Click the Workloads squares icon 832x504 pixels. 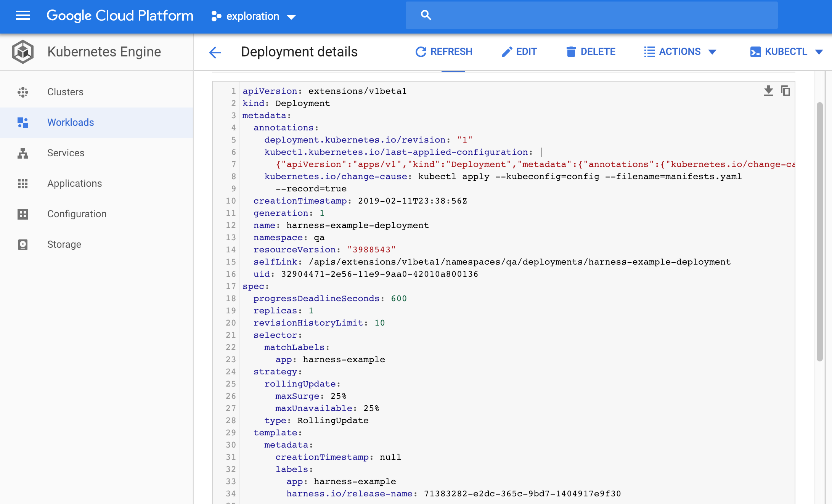[x=23, y=122]
